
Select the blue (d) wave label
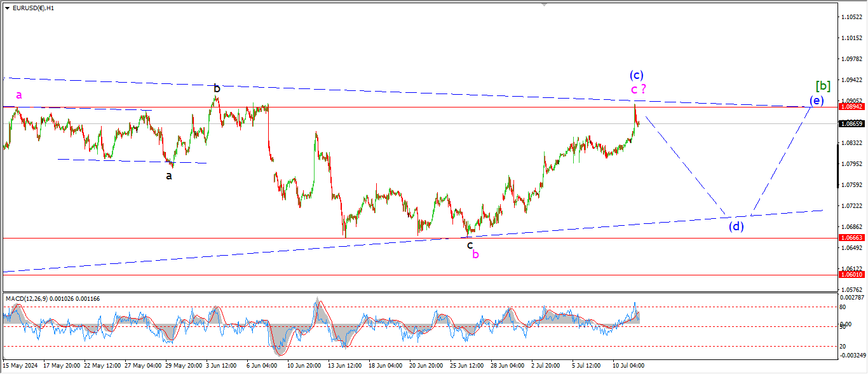pyautogui.click(x=736, y=225)
